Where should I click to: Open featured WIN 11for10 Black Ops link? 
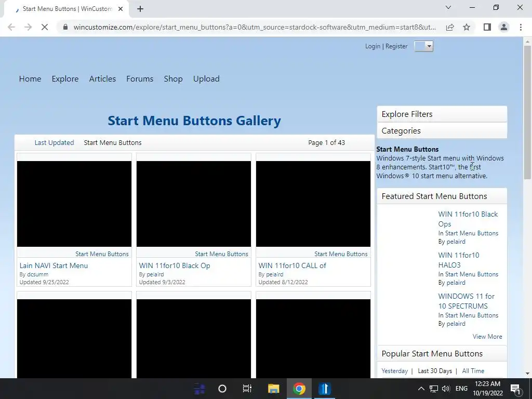pyautogui.click(x=468, y=219)
